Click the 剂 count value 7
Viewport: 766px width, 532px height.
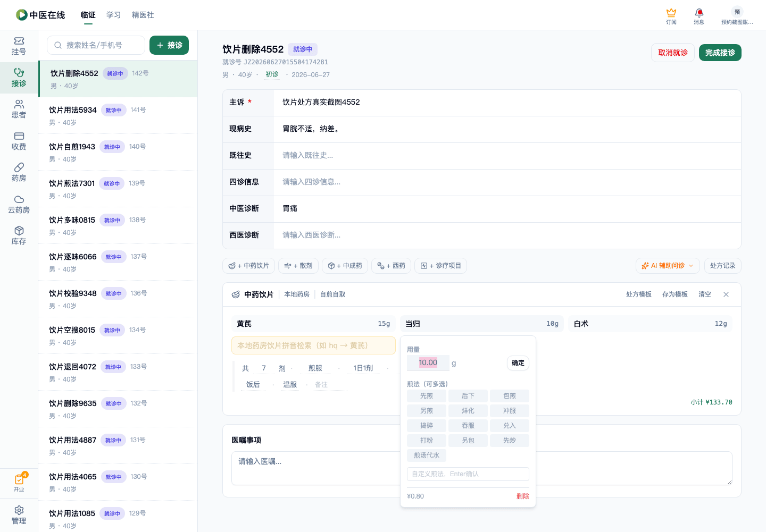pyautogui.click(x=264, y=368)
